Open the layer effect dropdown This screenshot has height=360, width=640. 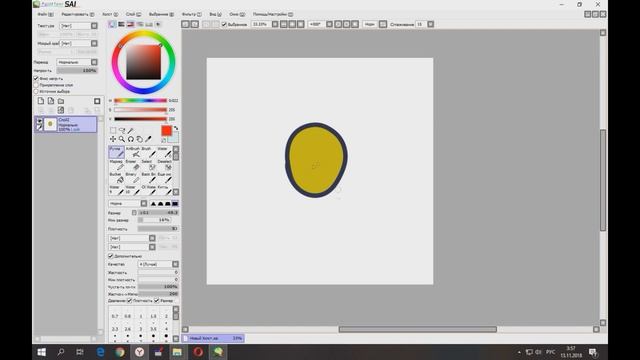click(79, 43)
